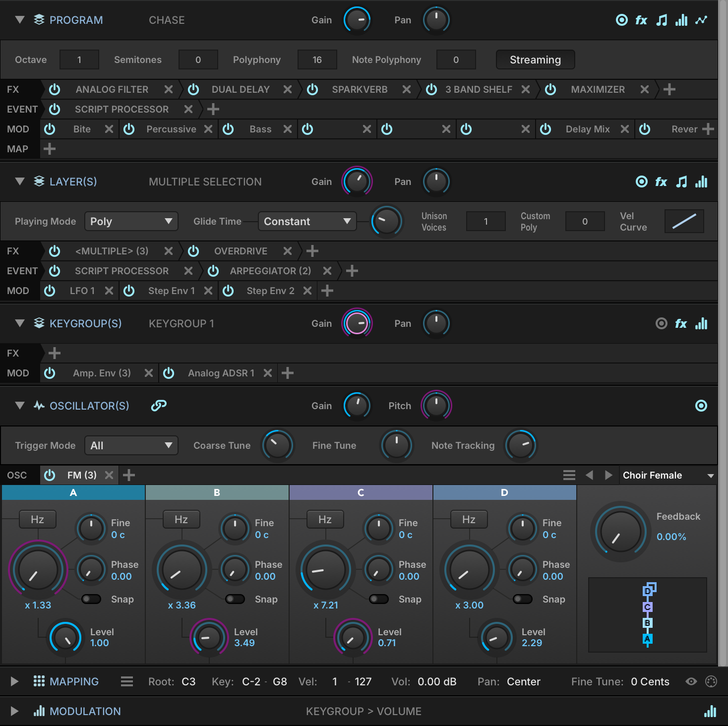Toggle mapping eye visibility icon
The width and height of the screenshot is (728, 726).
[x=691, y=681]
